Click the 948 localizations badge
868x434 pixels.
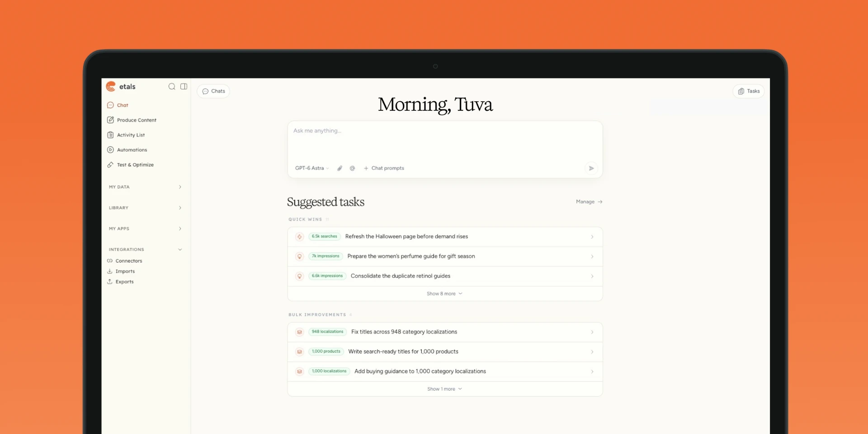tap(327, 332)
